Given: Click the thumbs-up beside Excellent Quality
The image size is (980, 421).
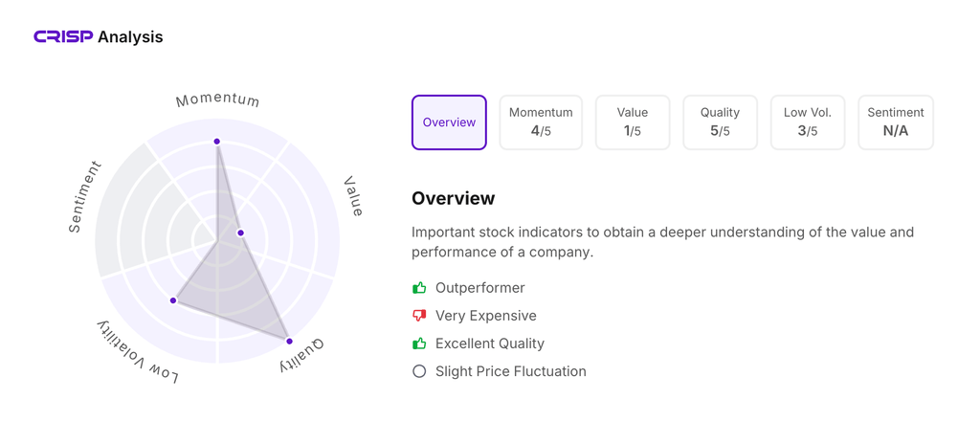Looking at the screenshot, I should [x=419, y=343].
